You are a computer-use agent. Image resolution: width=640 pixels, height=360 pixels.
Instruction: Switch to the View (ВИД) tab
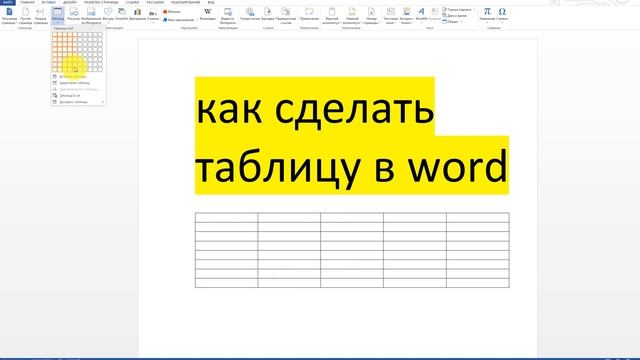[x=211, y=2]
